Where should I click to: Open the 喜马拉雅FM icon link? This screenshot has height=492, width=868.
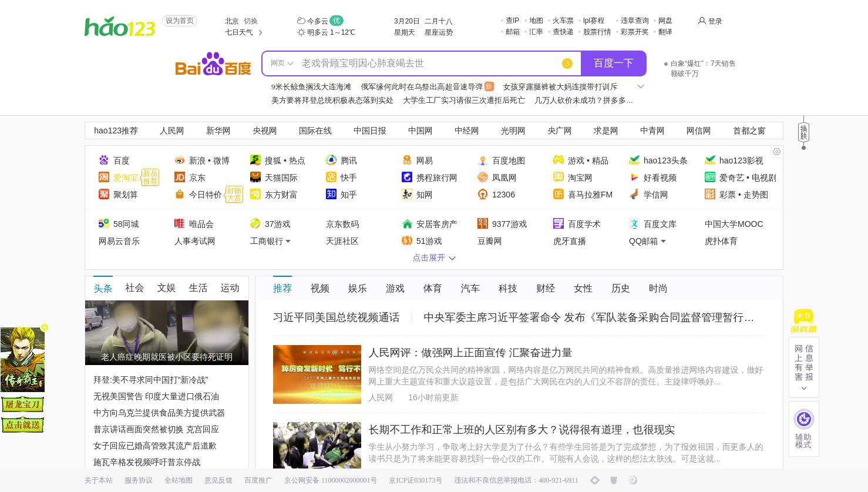559,194
